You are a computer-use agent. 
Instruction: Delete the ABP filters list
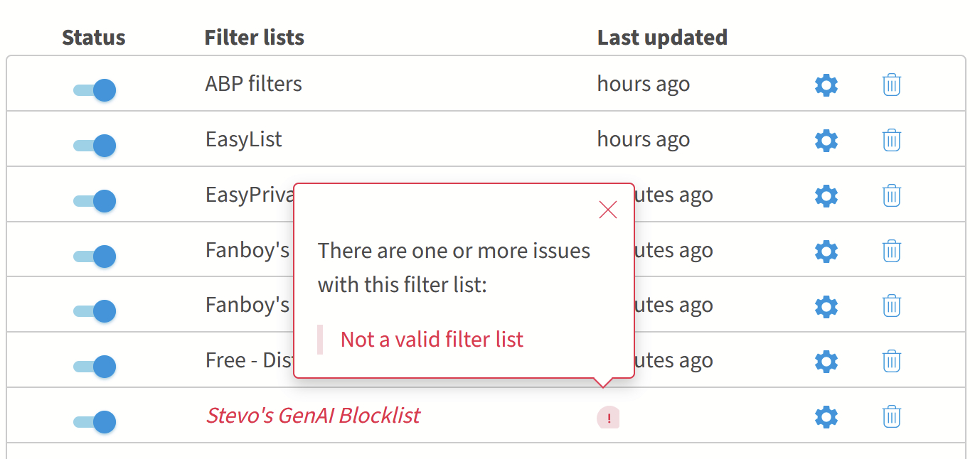click(x=891, y=85)
